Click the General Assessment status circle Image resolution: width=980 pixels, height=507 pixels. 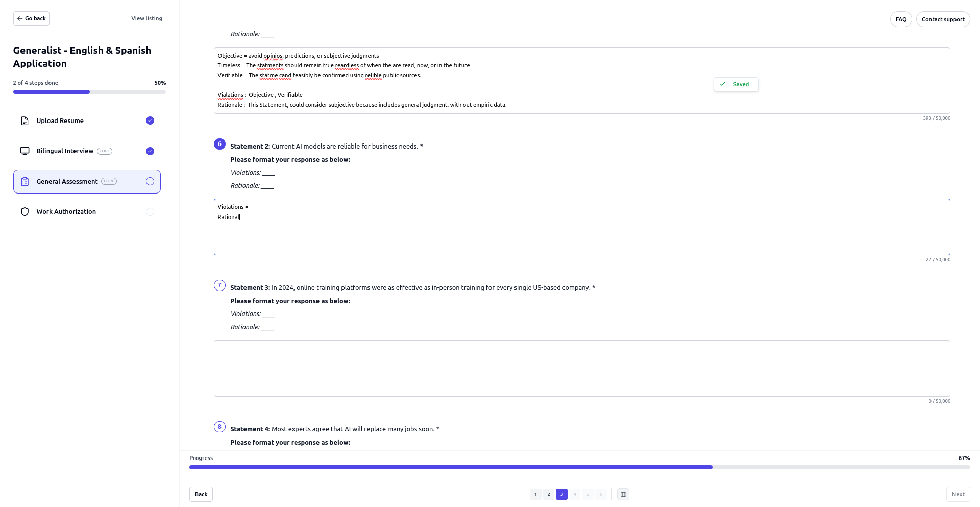click(x=150, y=181)
